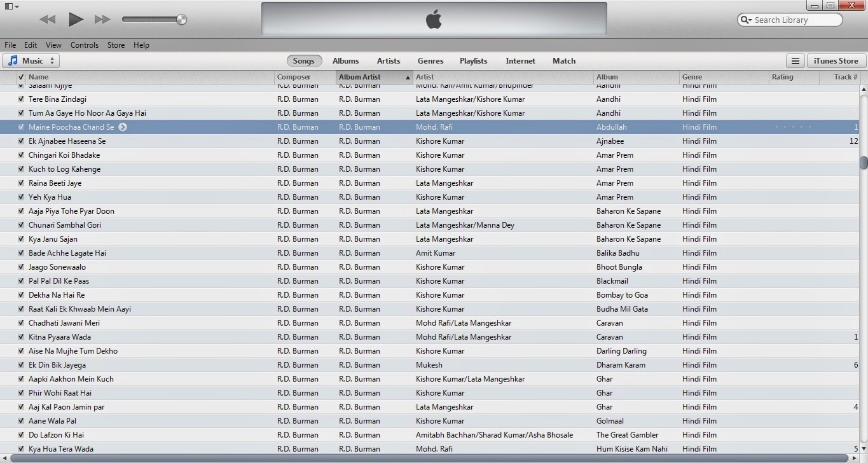Uncheck the Kitna Pyaara Wada song
The image size is (868, 463).
coord(21,337)
